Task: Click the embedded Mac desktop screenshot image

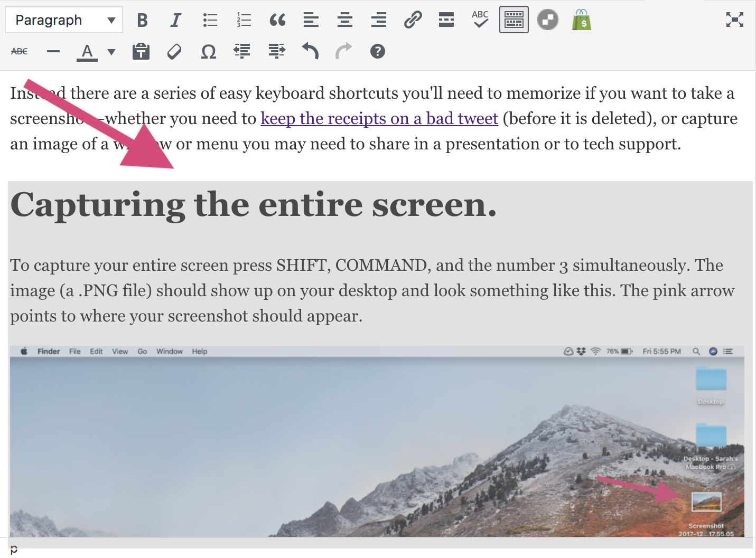Action: 377,441
